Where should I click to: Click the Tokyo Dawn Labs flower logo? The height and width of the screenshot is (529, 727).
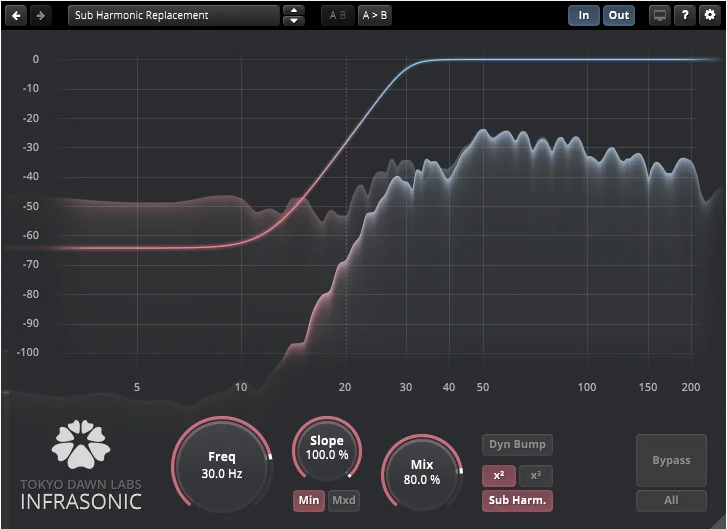tap(81, 444)
